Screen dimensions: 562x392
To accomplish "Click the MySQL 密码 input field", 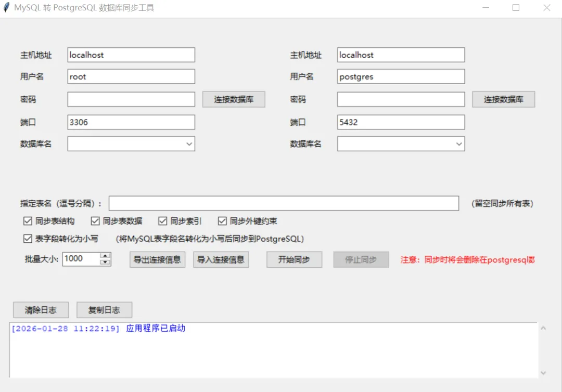I will tap(131, 99).
